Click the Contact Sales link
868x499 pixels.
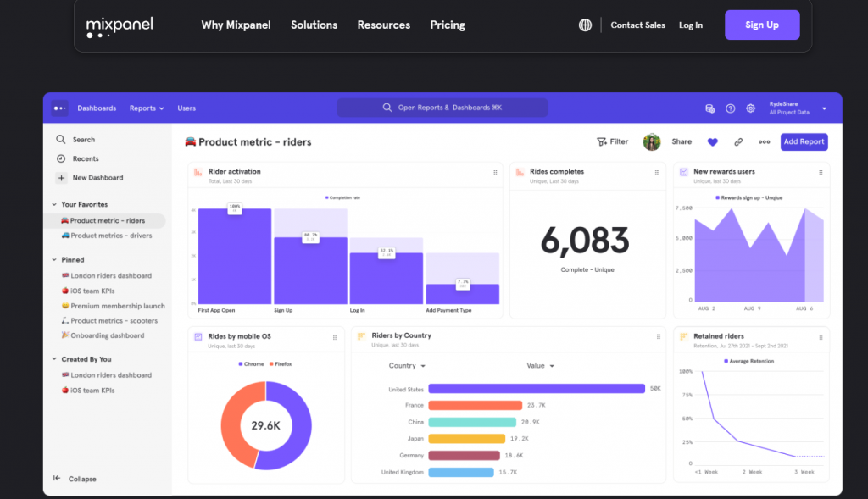(637, 25)
